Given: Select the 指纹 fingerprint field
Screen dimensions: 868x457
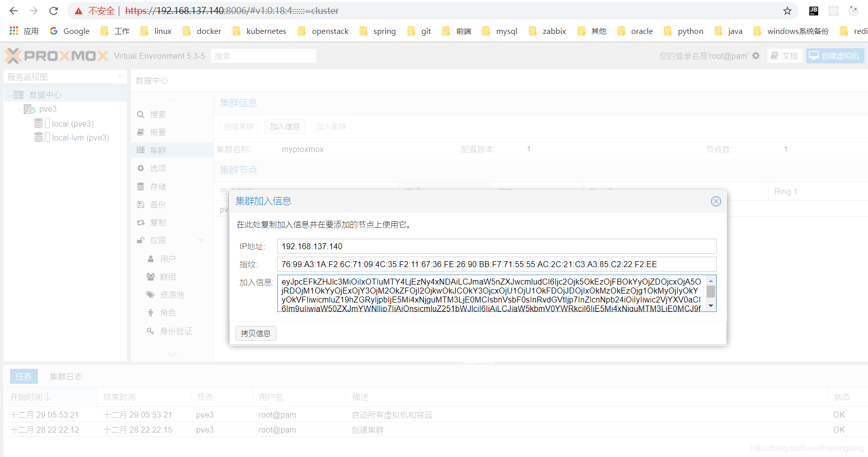Looking at the screenshot, I should coord(496,264).
